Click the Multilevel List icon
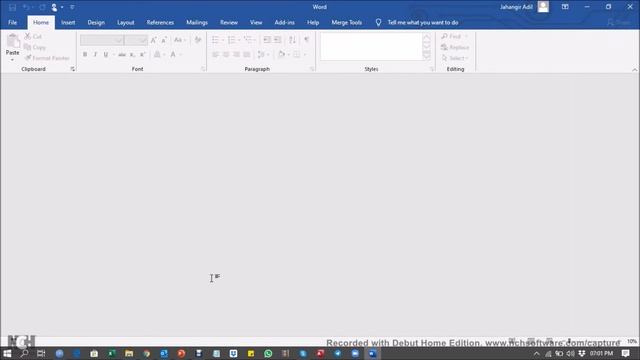 click(247, 40)
